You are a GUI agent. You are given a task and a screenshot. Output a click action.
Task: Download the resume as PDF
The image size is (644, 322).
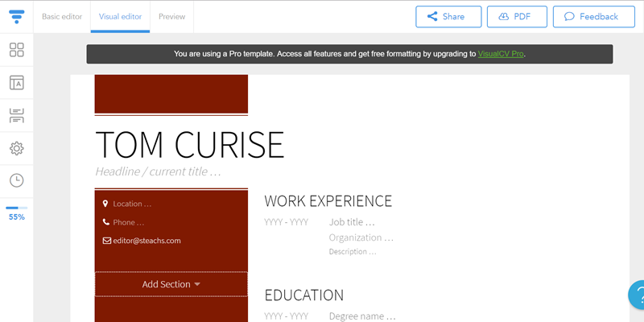[x=517, y=16]
